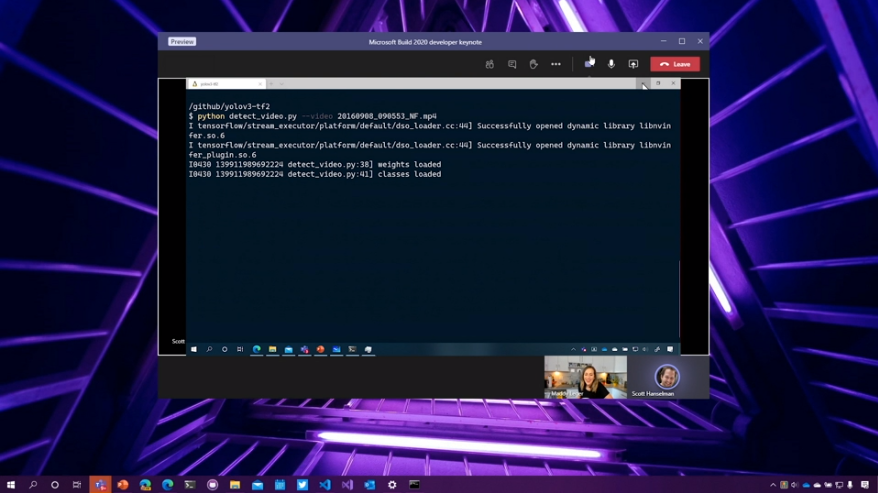
Task: Open the command prompt taskbar icon
Action: coord(414,485)
